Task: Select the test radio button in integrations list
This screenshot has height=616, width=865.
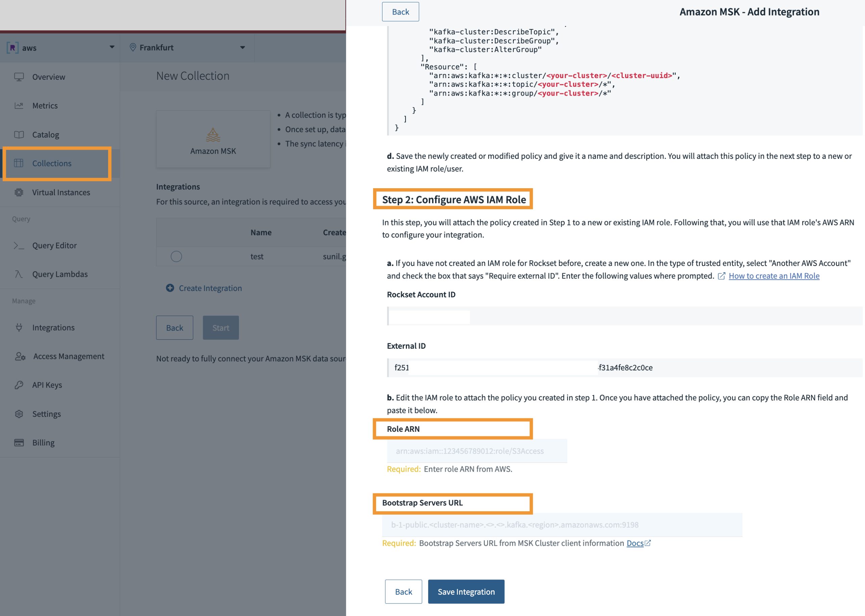Action: (x=175, y=255)
